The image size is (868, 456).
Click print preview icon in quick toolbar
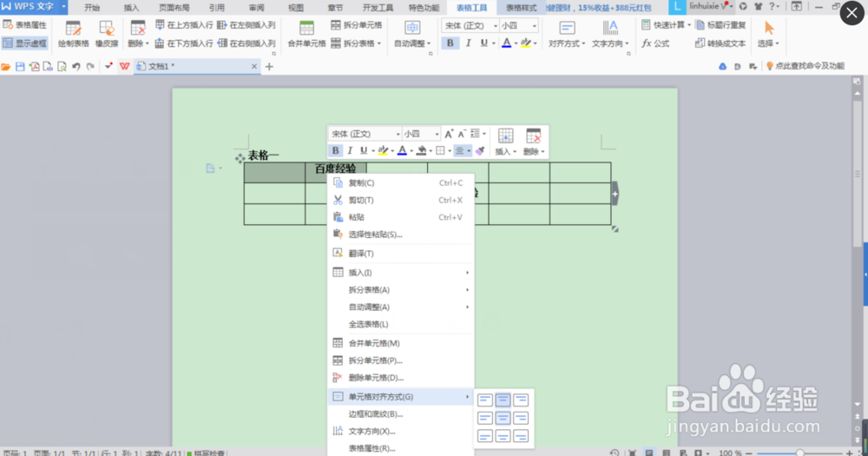62,67
